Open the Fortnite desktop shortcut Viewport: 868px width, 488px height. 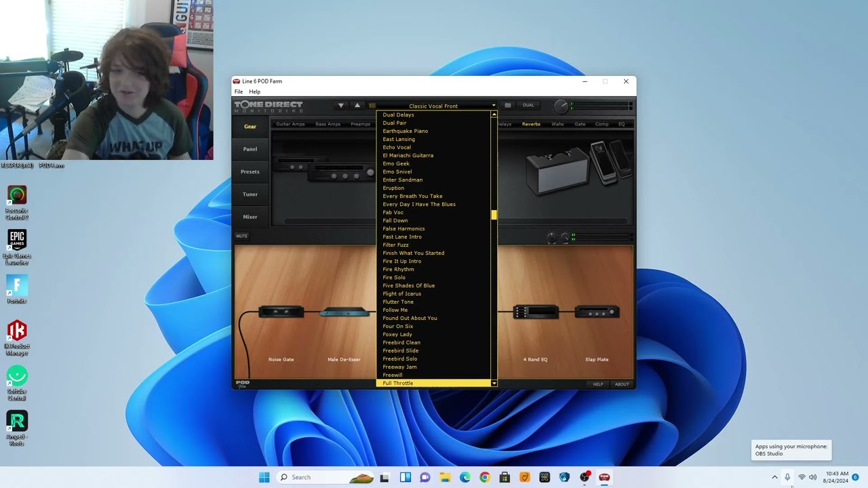point(17,289)
